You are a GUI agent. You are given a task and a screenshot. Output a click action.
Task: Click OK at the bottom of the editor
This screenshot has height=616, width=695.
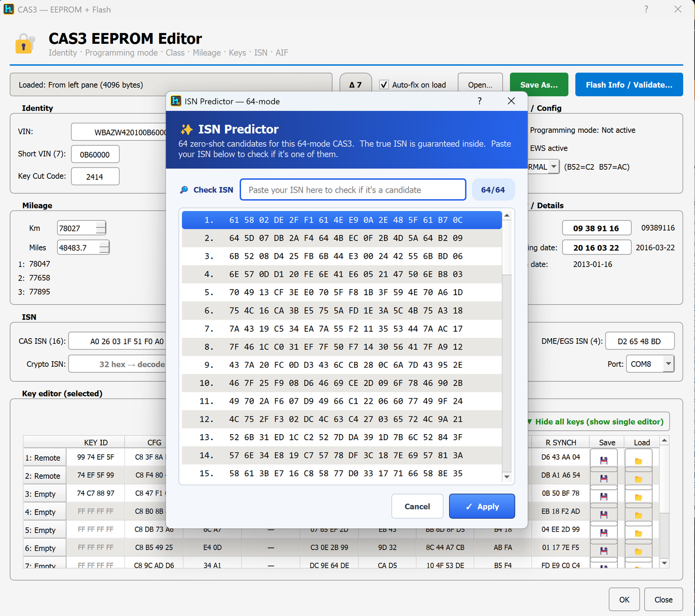(624, 600)
